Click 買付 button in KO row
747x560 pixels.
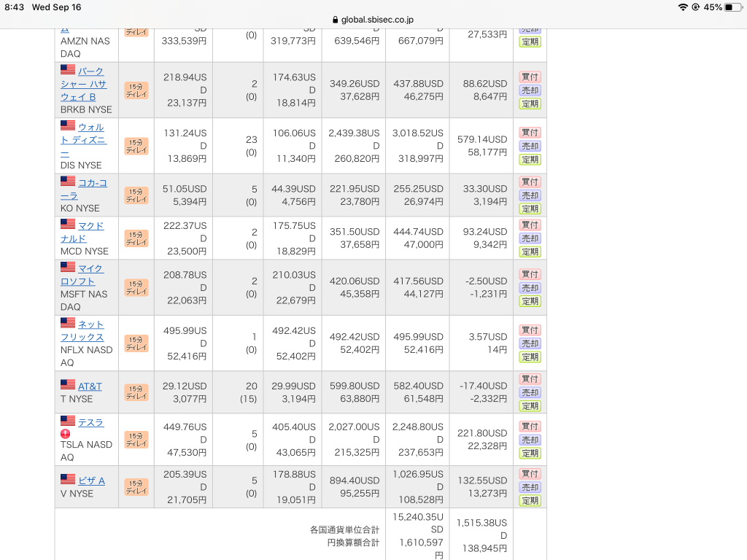pyautogui.click(x=530, y=182)
